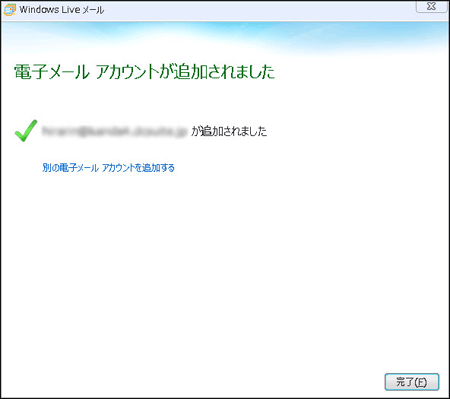The height and width of the screenshot is (399, 450).
Task: Click アカウントを追加する part of blue link
Action: (x=138, y=167)
